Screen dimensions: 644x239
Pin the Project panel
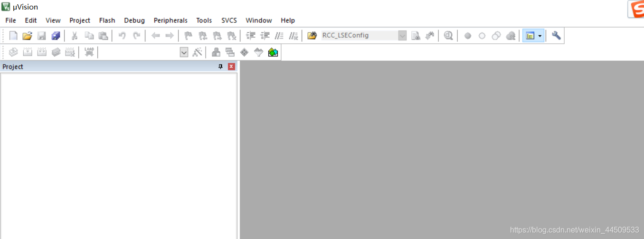(x=220, y=67)
